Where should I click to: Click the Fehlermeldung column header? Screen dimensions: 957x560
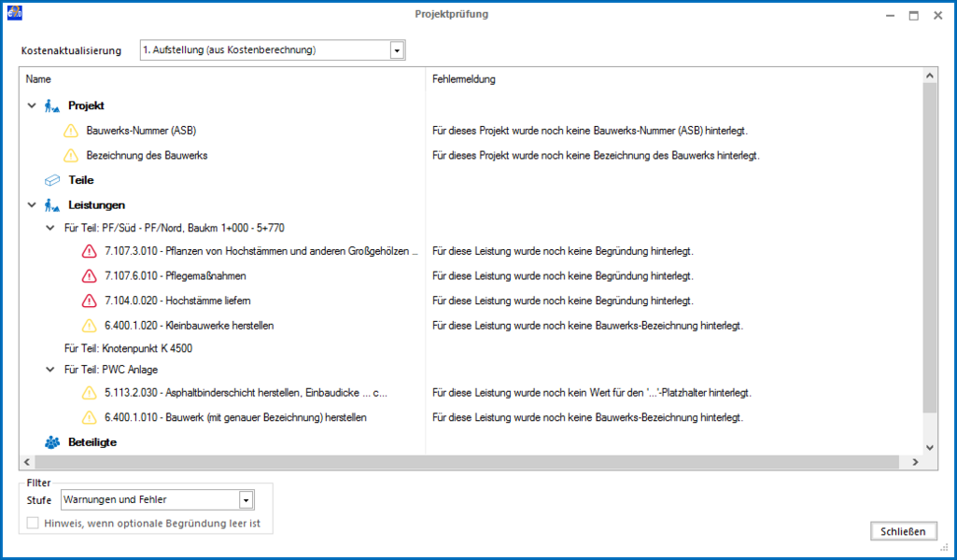[x=464, y=79]
